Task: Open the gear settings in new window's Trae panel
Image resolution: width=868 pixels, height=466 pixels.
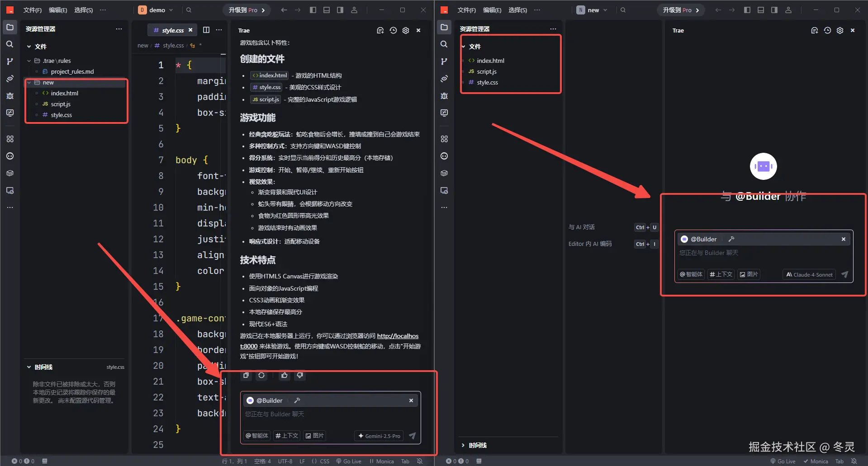Action: coord(840,30)
